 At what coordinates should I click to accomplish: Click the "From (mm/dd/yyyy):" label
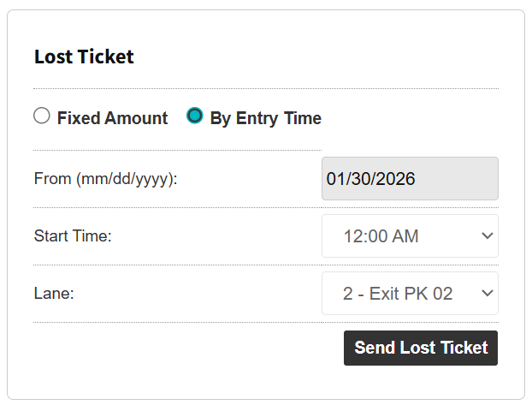(x=105, y=179)
